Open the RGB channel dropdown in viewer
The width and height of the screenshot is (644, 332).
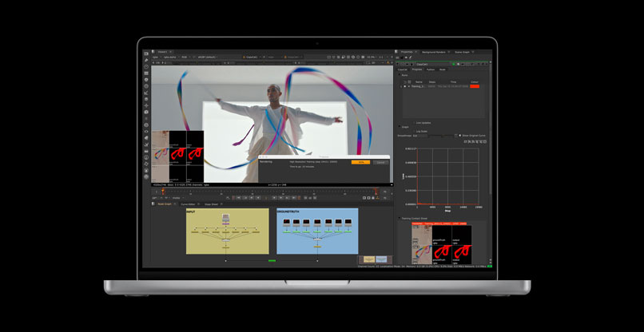[x=185, y=57]
